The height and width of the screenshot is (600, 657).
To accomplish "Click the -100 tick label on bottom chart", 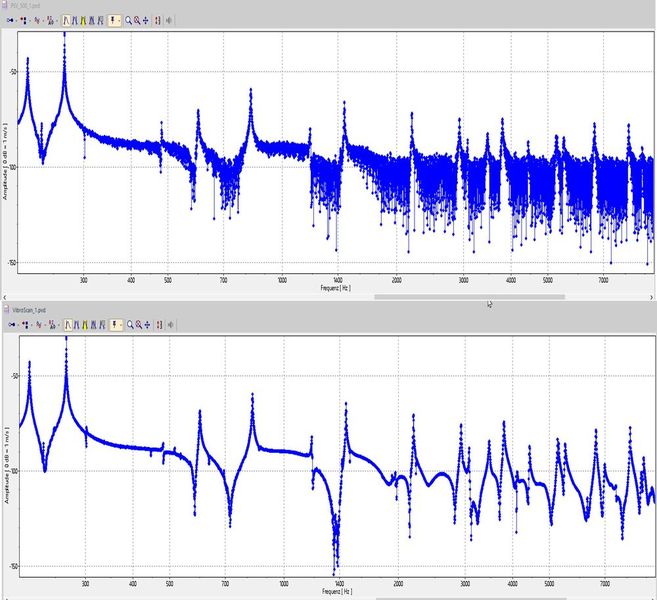I will click(x=14, y=471).
